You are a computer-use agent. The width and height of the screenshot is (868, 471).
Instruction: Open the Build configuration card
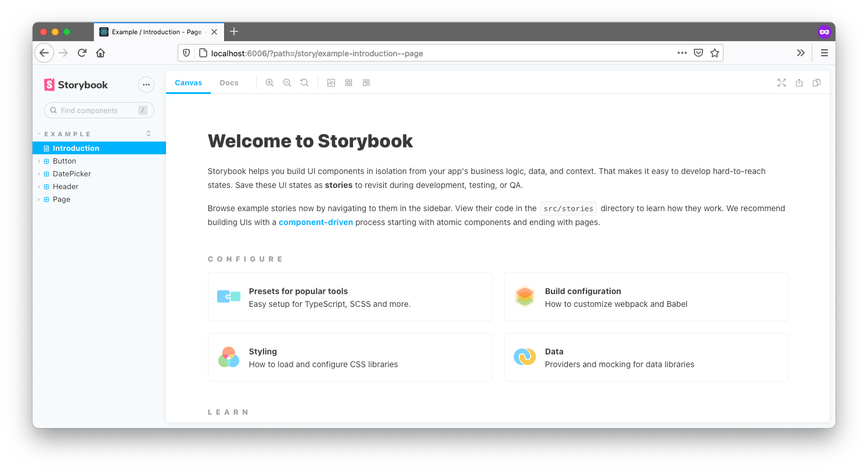646,297
